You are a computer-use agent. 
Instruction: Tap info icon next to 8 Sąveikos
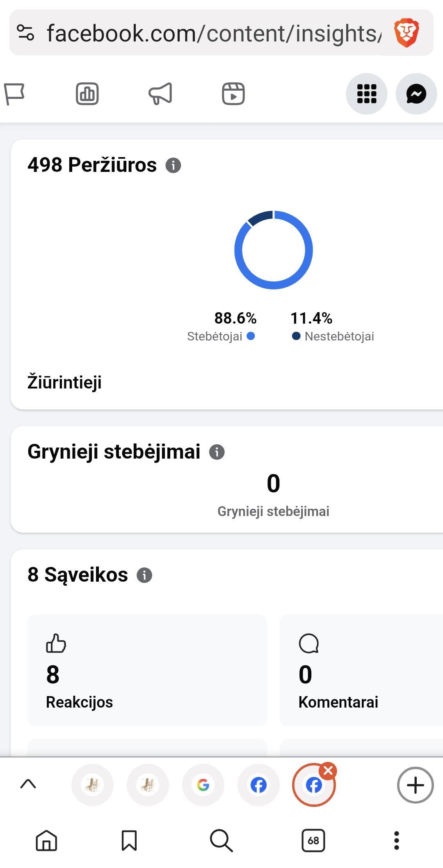(x=144, y=575)
